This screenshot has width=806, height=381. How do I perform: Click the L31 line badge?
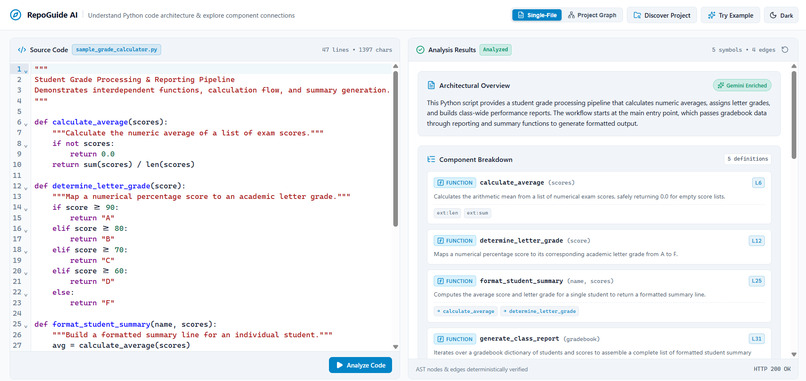[x=757, y=339]
